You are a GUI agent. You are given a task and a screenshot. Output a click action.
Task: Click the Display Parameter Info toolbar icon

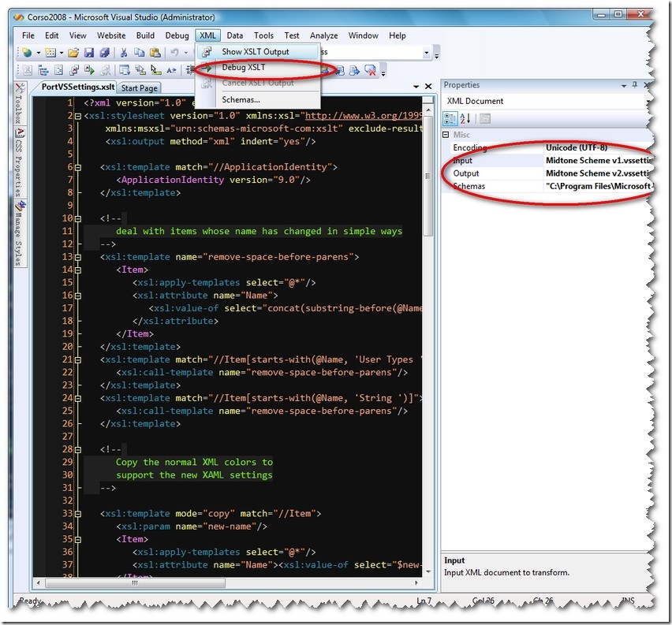coord(140,70)
